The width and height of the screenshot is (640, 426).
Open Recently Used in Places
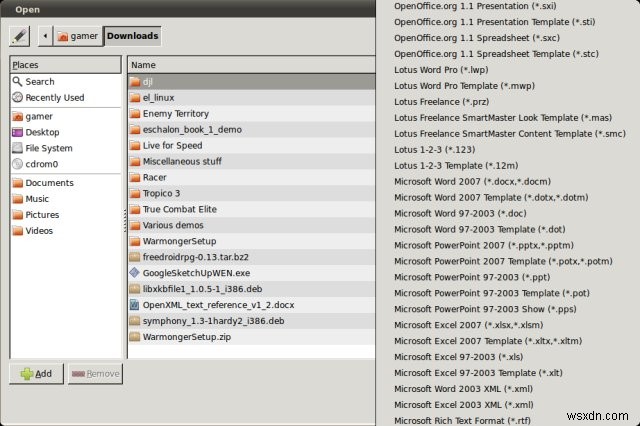click(66, 98)
